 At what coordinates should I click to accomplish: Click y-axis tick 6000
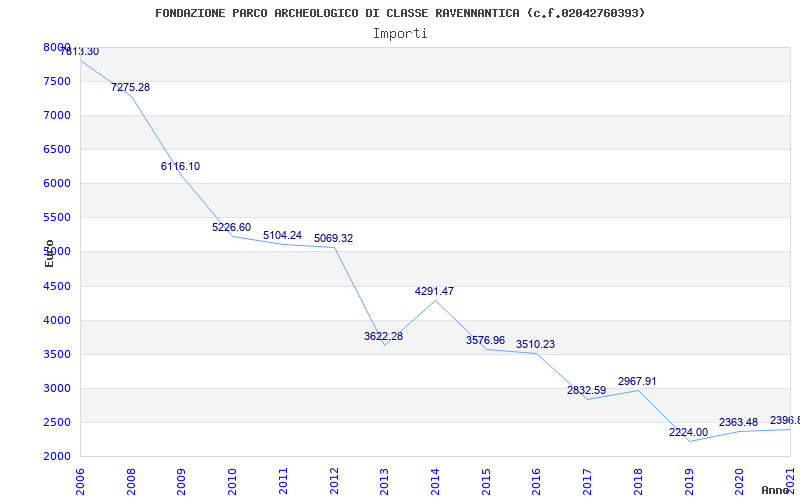57,184
